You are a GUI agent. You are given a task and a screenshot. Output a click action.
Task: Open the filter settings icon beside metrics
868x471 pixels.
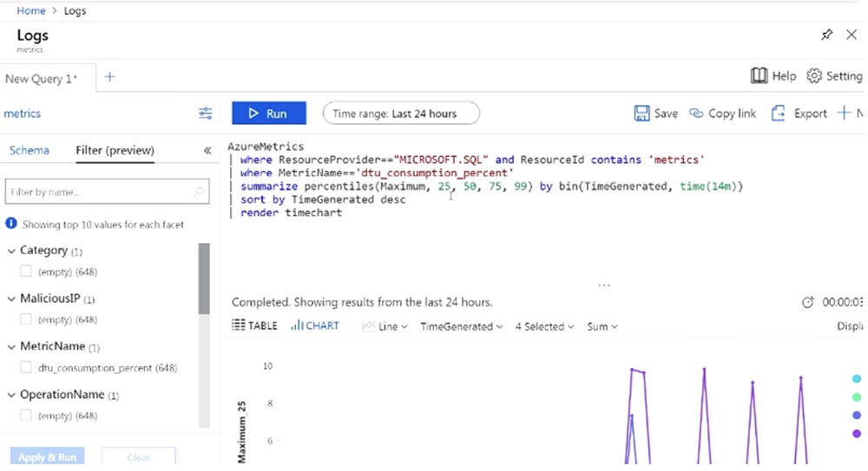click(x=205, y=114)
